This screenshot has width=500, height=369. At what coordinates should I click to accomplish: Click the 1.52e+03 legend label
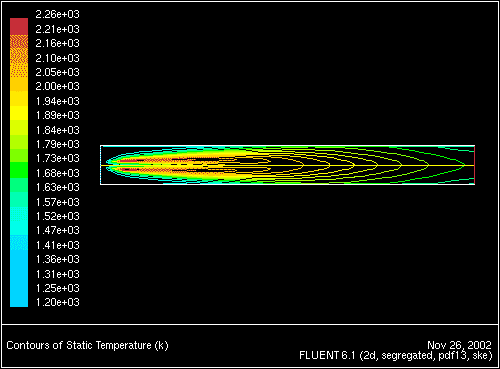point(57,216)
